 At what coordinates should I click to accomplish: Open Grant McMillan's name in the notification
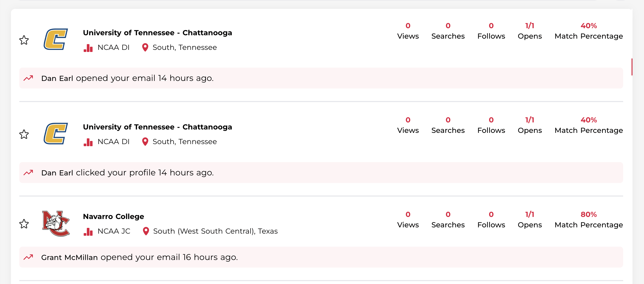point(69,257)
